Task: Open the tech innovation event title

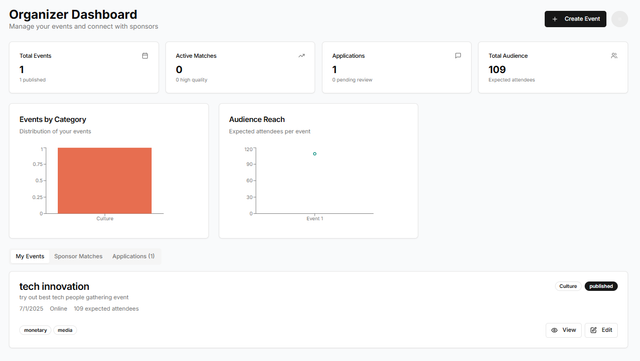Action: (54, 286)
